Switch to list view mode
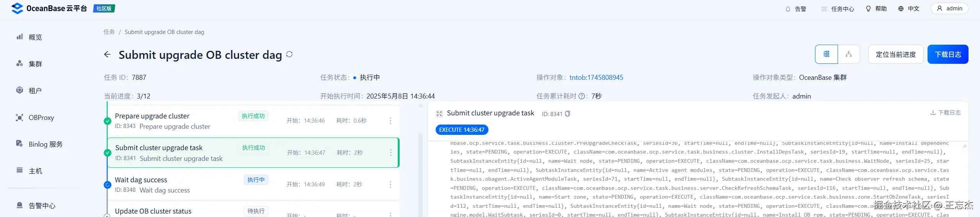 [x=826, y=54]
